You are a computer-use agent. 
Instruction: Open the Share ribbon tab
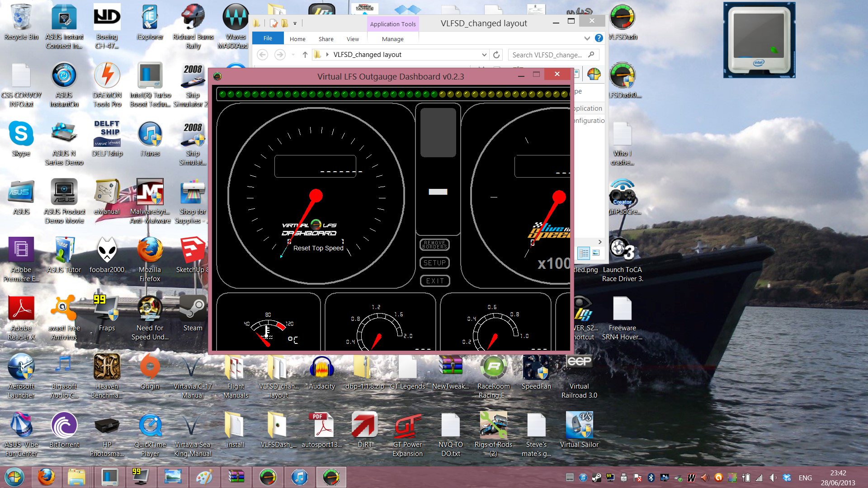point(326,39)
